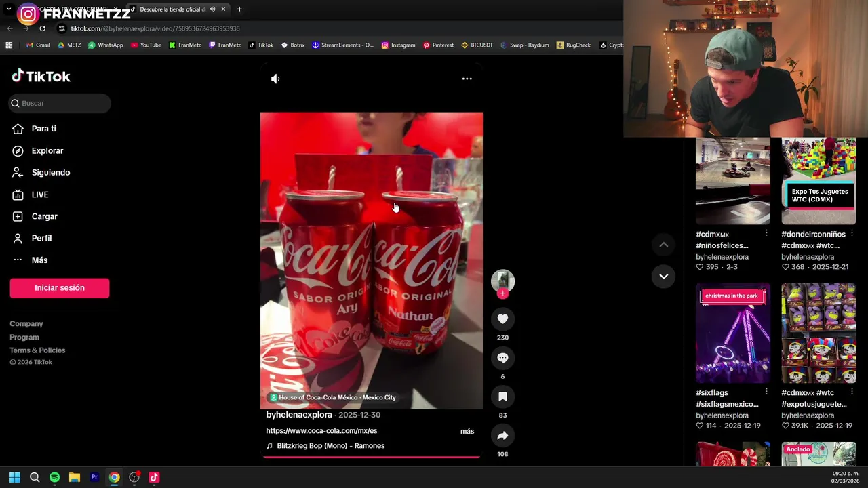Open the byhelenaexplora username link

coord(299,415)
